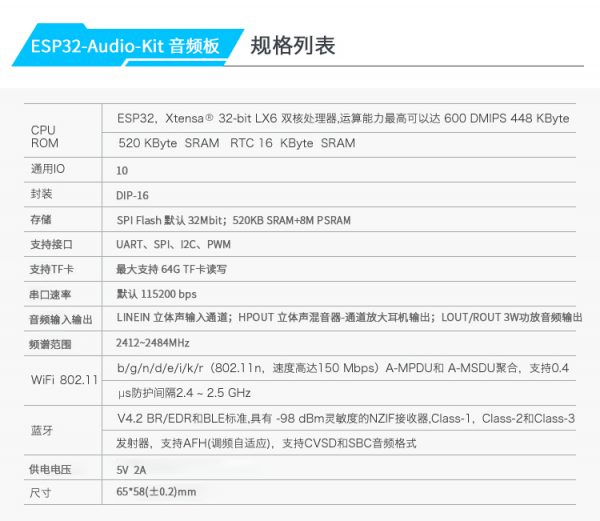Click the 520 KByte SRAM specification line

coord(236,143)
